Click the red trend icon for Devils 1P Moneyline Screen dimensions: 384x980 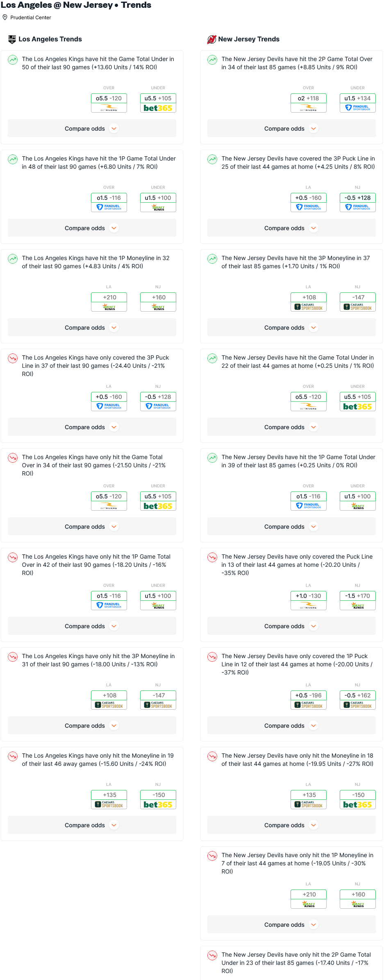212,856
